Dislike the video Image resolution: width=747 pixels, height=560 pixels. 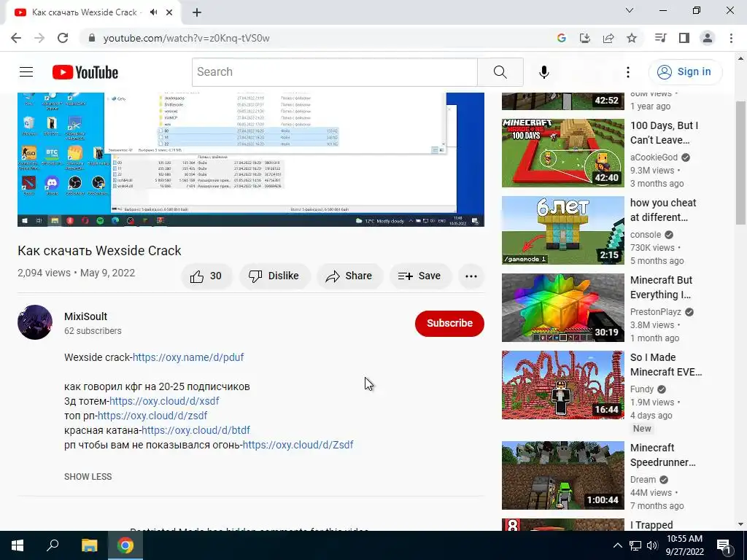274,276
